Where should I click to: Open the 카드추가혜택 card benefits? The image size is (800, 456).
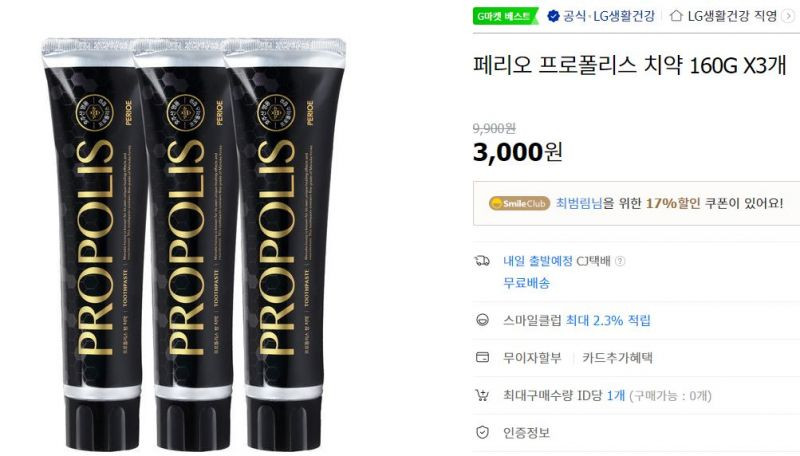tap(617, 358)
